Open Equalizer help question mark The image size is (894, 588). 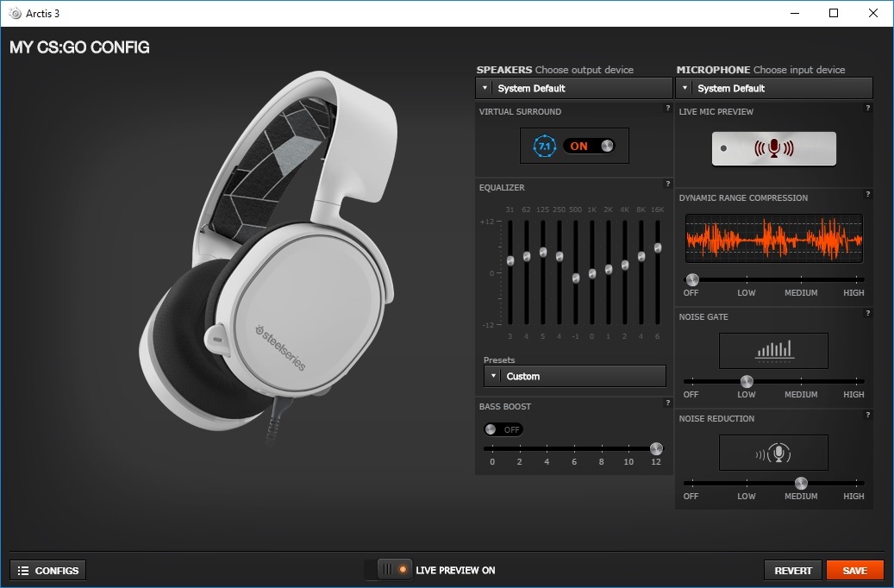tap(667, 184)
